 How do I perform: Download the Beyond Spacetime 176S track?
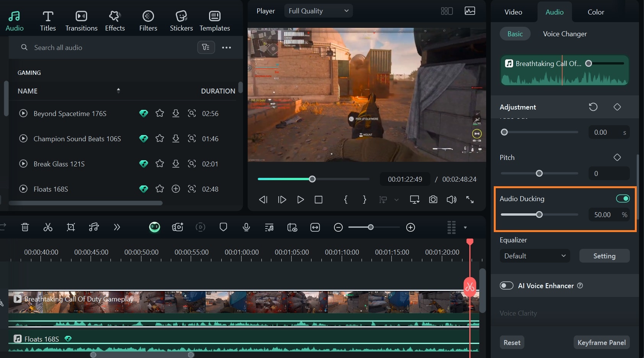[176, 113]
